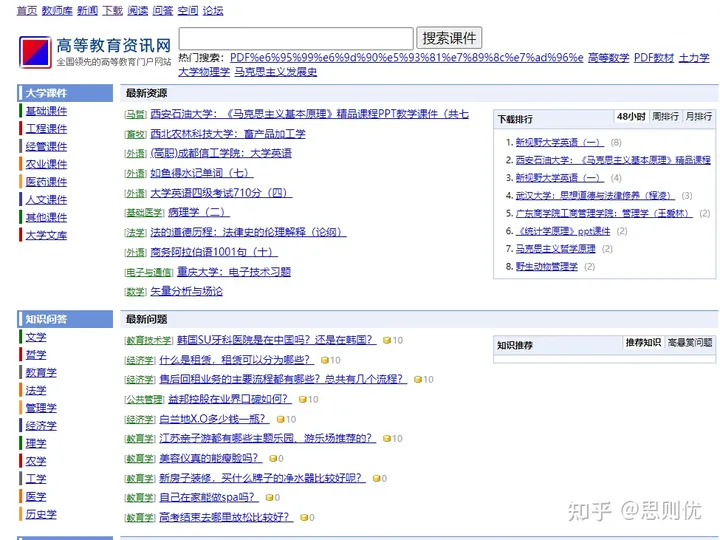Open question 自己在家能做spa吗？

(x=209, y=498)
